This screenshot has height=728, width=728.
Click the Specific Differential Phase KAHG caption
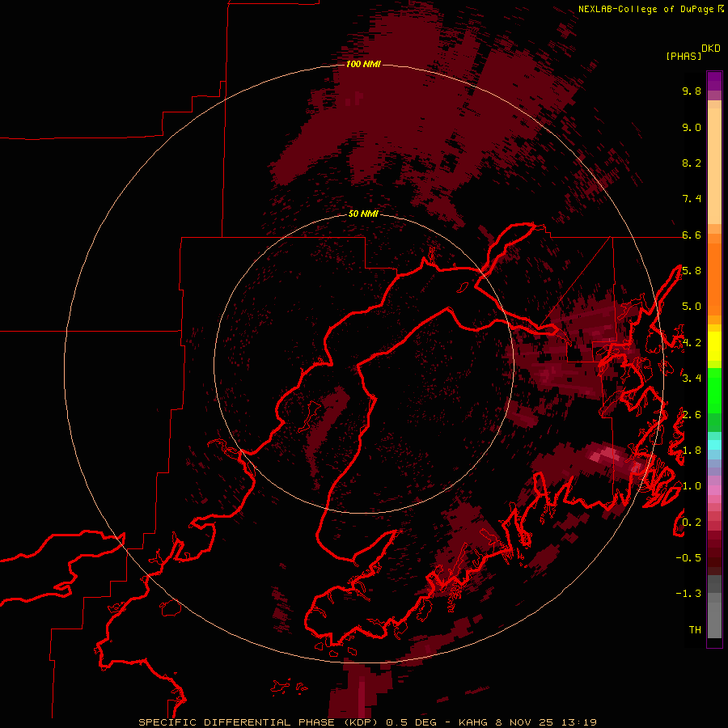coord(367,722)
